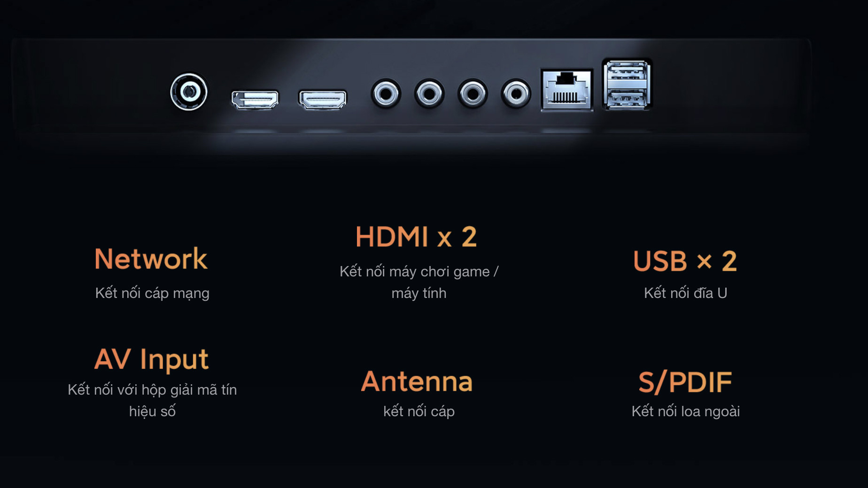This screenshot has height=488, width=868.
Task: Click the fourth RCA jack nearest Ethernet
Action: [x=516, y=94]
